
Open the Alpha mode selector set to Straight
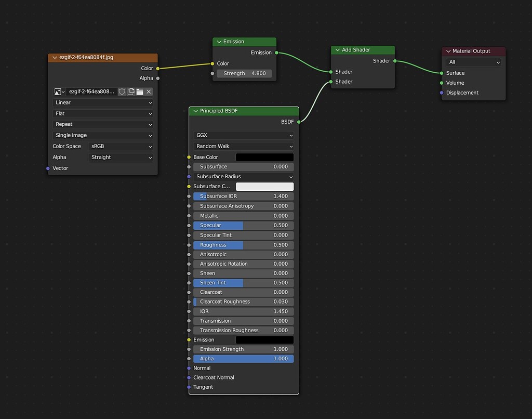pyautogui.click(x=121, y=157)
